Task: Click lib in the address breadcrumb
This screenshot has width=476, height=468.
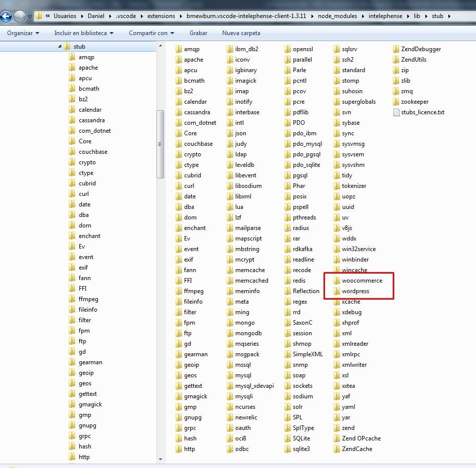Action: click(417, 16)
